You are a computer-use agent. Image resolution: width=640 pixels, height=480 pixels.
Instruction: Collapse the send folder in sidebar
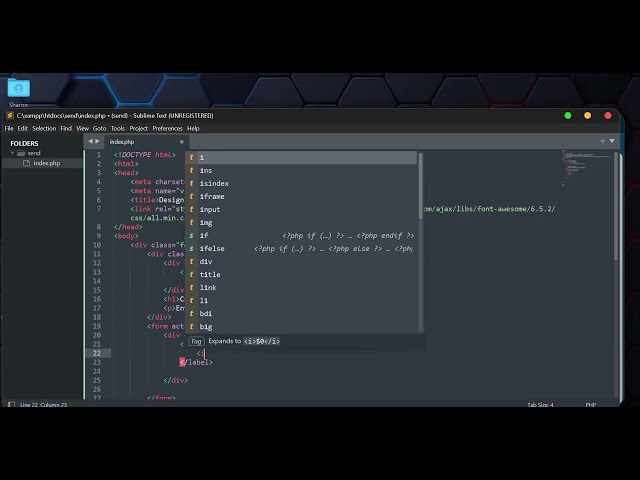tap(12, 153)
